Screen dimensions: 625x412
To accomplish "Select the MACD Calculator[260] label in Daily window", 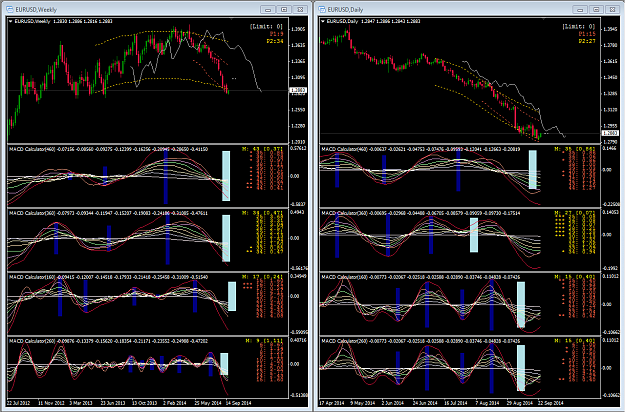I will pos(344,341).
